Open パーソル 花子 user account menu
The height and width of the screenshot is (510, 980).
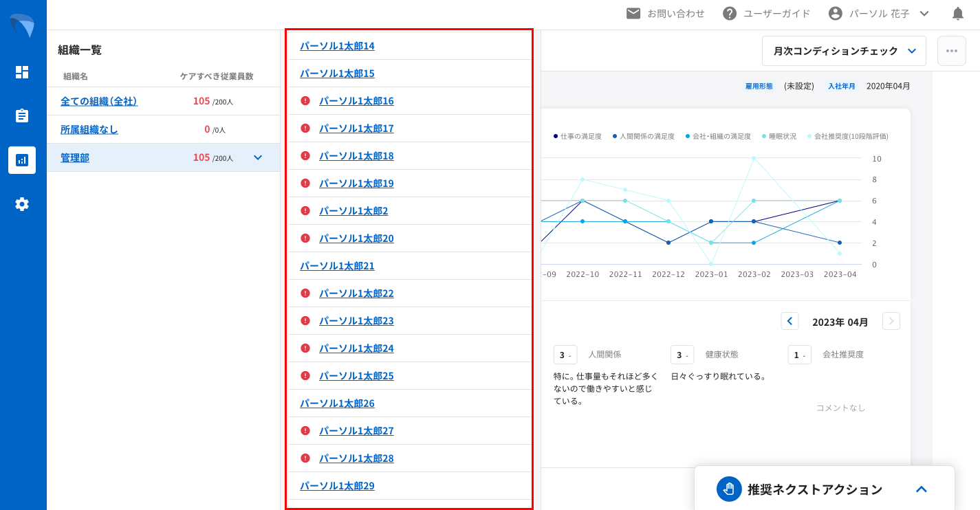coord(879,13)
